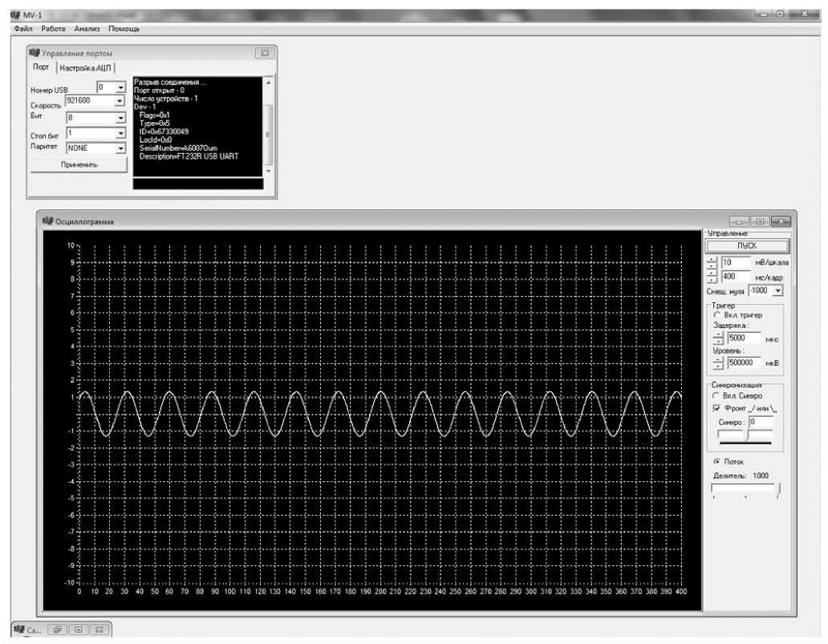Open the Паритет parity dropdown

(120, 148)
